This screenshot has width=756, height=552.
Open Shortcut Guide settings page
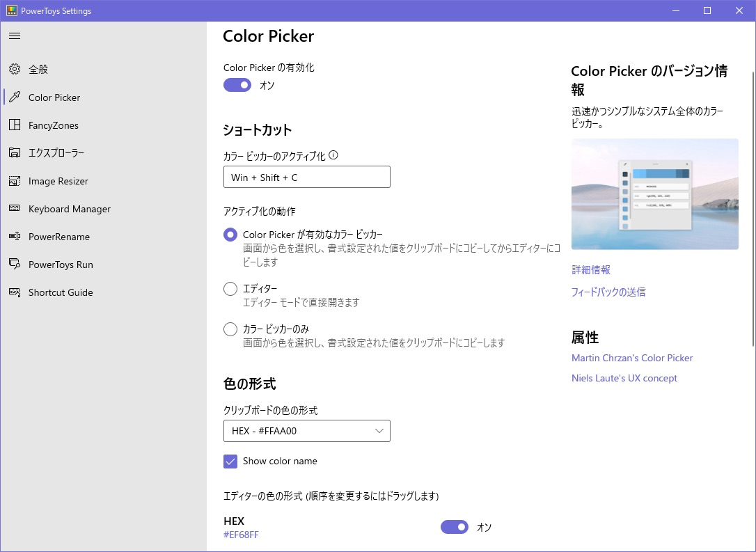[103, 292]
